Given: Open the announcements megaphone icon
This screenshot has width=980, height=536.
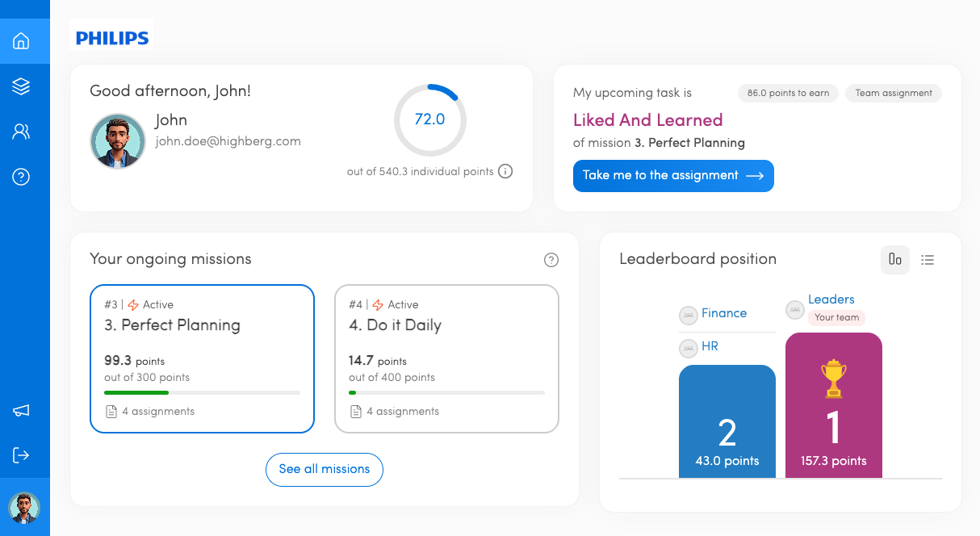Looking at the screenshot, I should [x=22, y=411].
